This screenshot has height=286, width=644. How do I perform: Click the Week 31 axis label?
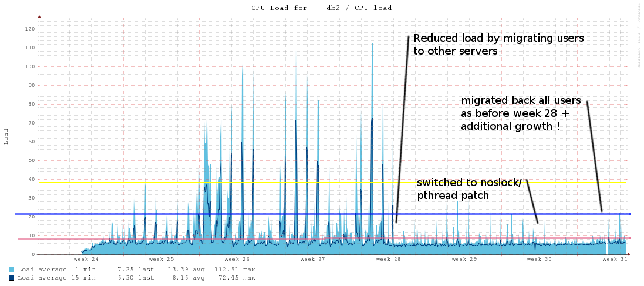(x=615, y=259)
